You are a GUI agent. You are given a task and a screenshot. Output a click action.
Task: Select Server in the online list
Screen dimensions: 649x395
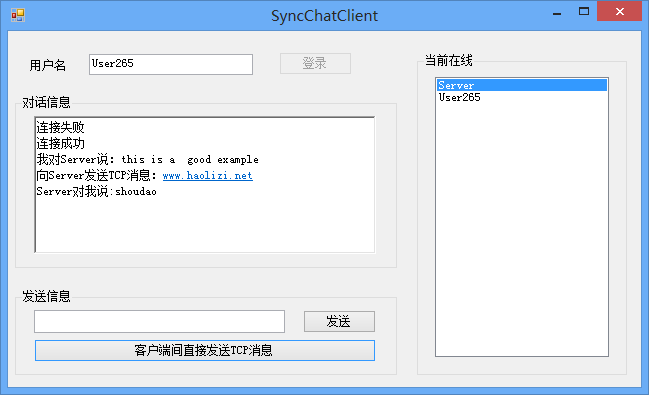pyautogui.click(x=522, y=85)
